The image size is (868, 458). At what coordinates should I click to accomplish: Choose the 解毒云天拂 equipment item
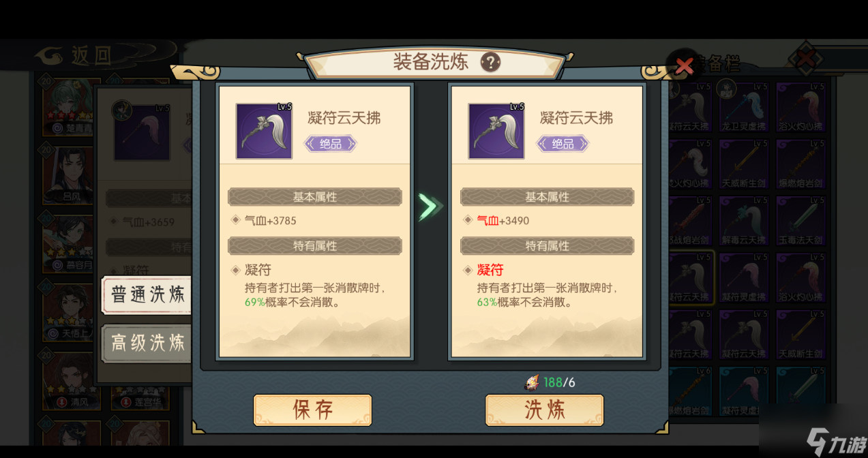pos(744,221)
